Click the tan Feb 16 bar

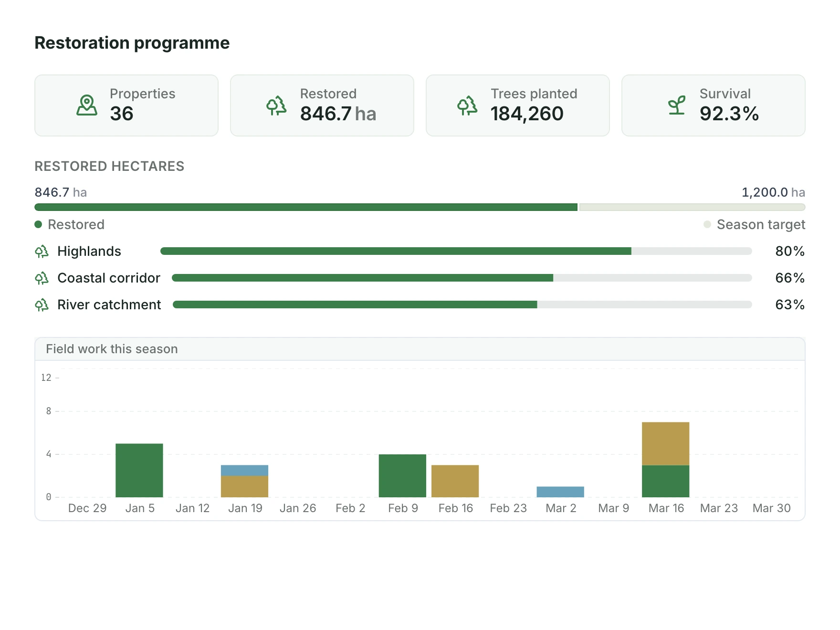point(455,481)
